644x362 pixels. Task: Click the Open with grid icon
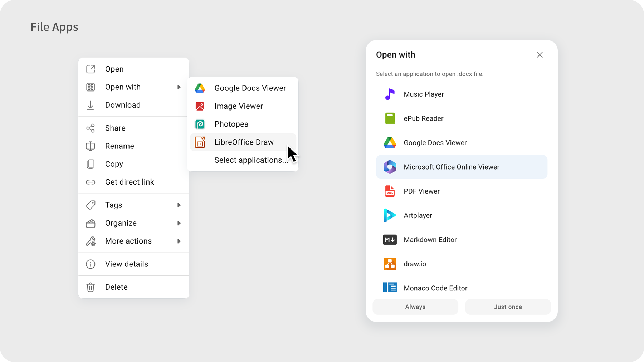pos(91,87)
